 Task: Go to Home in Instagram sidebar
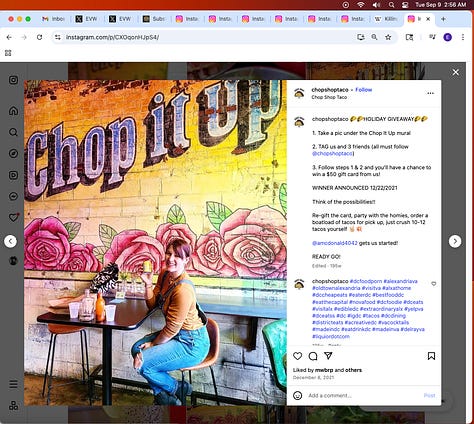13,111
